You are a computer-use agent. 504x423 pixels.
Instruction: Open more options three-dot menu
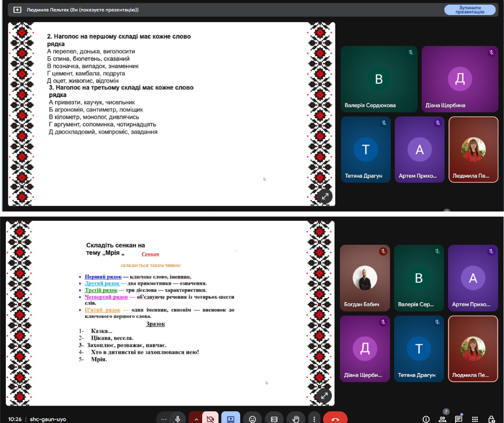tap(314, 419)
